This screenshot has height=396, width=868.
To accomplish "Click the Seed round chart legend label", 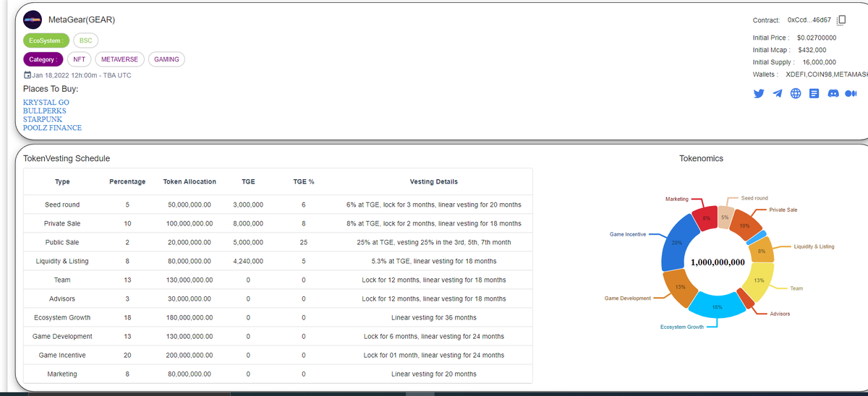I will tap(754, 198).
